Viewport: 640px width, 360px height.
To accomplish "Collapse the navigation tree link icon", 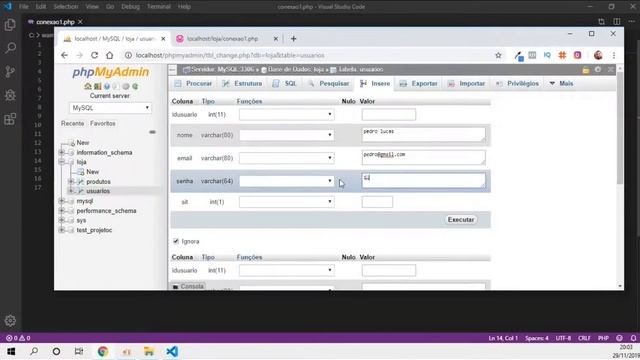I will [152, 132].
